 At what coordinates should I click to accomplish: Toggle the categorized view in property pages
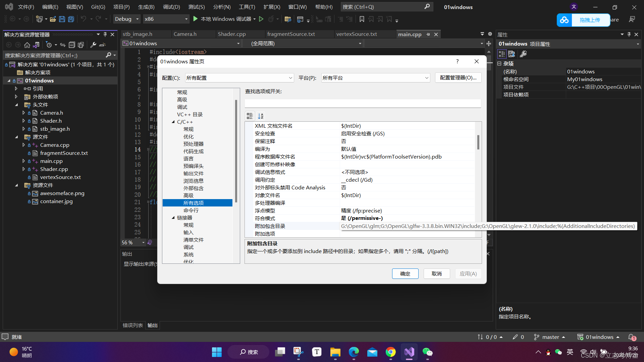250,116
